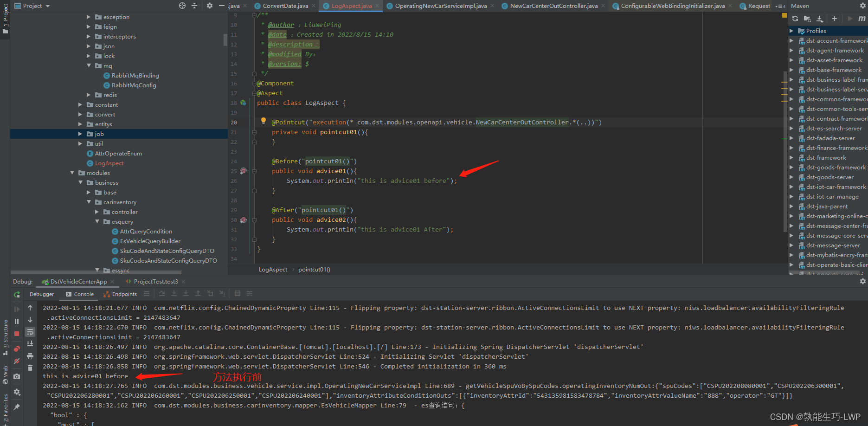Click the Pointcut gutter icon on line 20

(264, 121)
